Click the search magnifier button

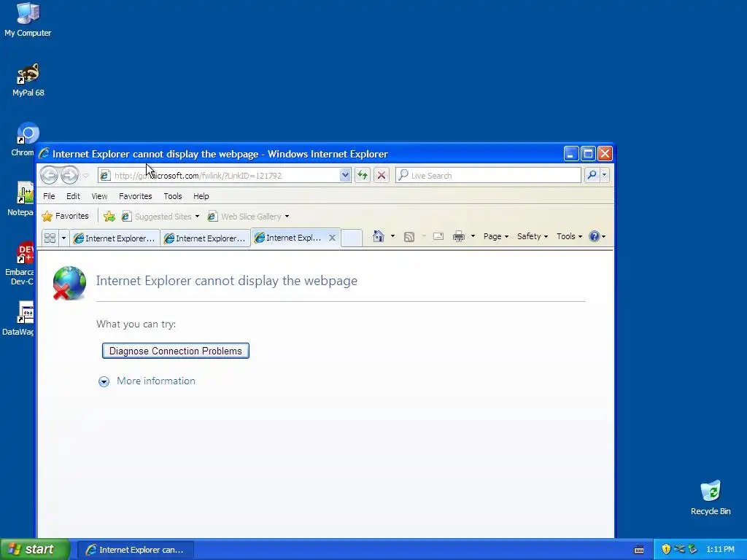[x=592, y=175]
